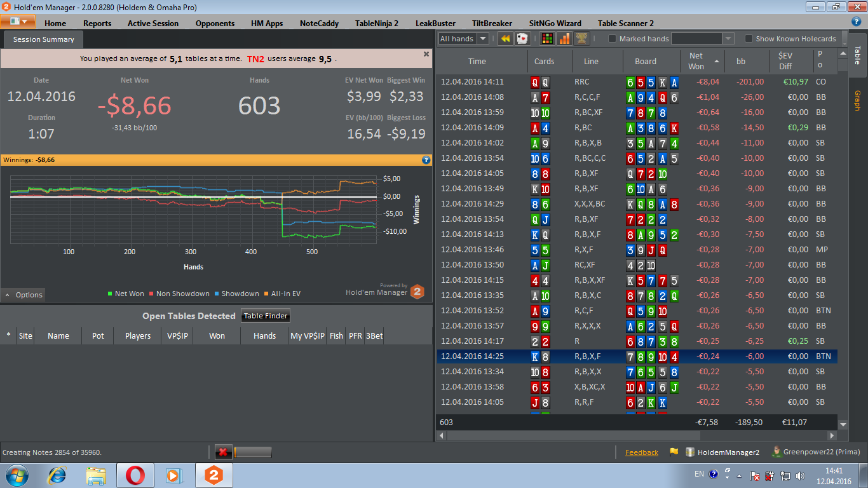Viewport: 868px width, 488px height.
Task: Click the Hold'em Manager taskbar button
Action: [x=214, y=475]
